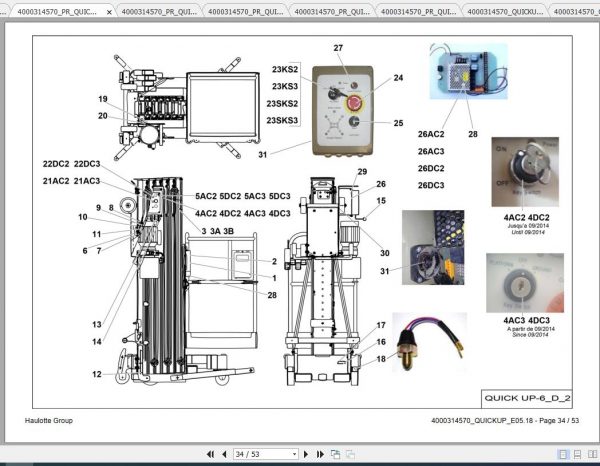Screen dimensions: 600x466
Task: Click callout number 14
Action: click(97, 342)
